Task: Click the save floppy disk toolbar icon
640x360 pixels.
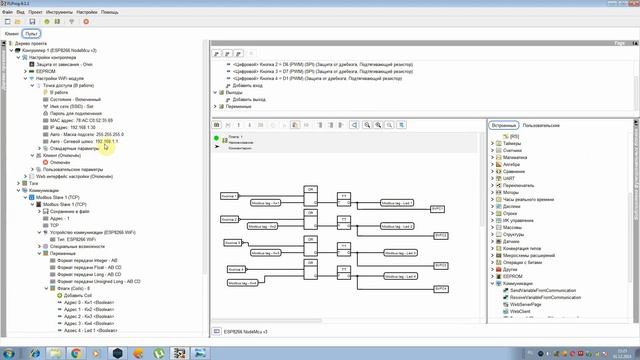Action: click(32, 22)
